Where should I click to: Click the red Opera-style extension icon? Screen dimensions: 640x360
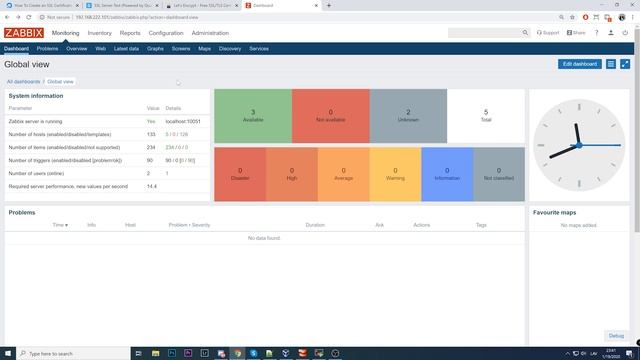[x=585, y=17]
